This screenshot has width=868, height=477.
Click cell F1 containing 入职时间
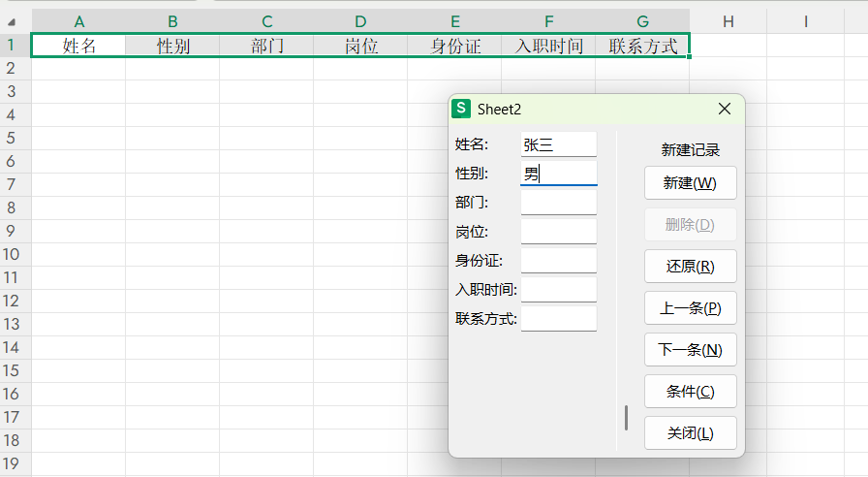click(x=548, y=46)
